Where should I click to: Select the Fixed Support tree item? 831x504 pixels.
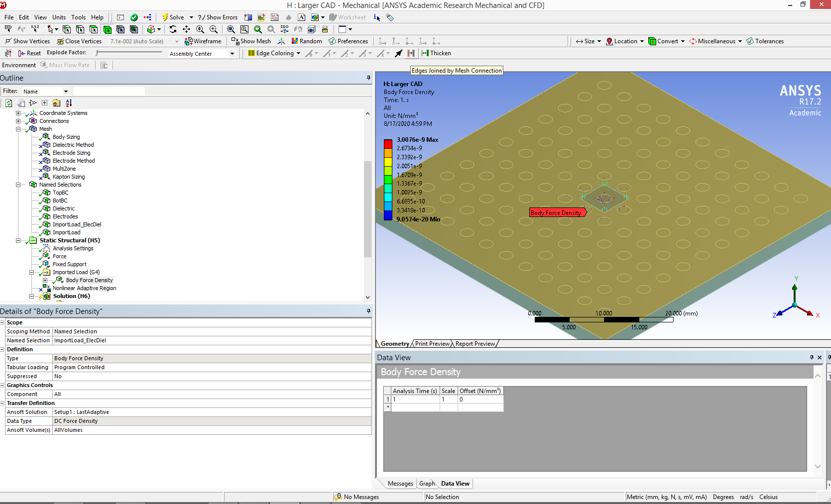tap(69, 264)
